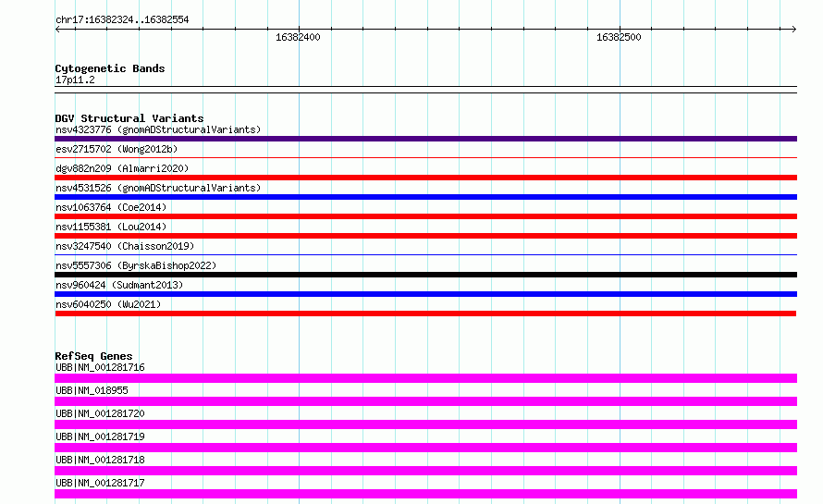Click the magenta UBB|NM_018955 gene bar

(425, 401)
